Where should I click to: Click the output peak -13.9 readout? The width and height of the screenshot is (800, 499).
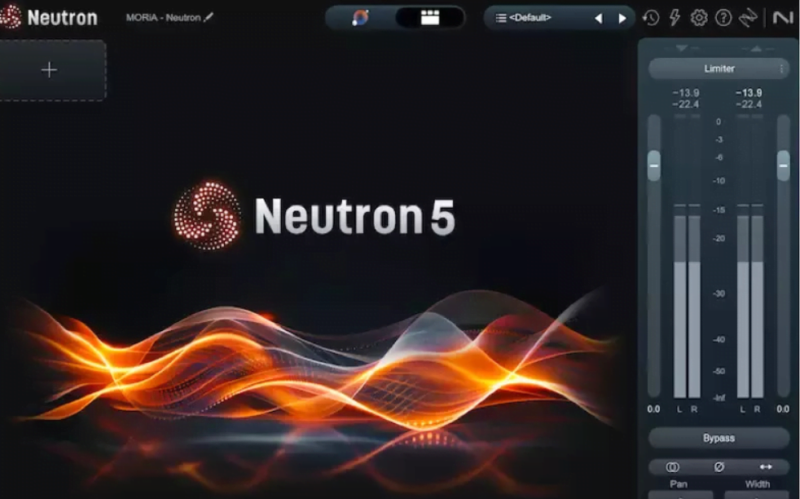point(748,93)
